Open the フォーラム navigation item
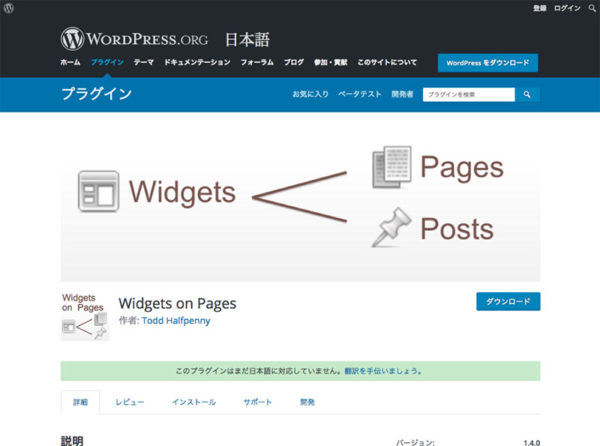 (257, 62)
